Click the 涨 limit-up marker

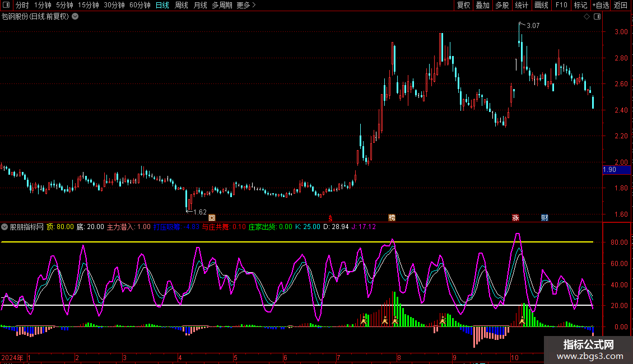click(x=515, y=218)
